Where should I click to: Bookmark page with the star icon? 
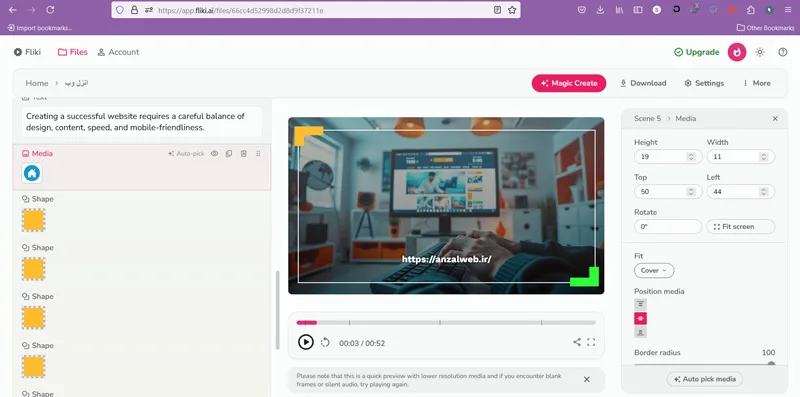click(x=512, y=10)
